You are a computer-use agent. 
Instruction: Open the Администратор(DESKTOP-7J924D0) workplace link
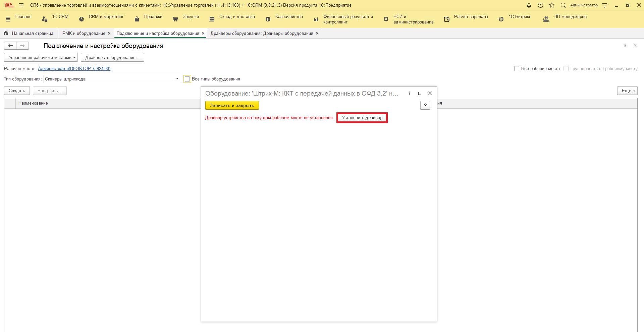(74, 68)
